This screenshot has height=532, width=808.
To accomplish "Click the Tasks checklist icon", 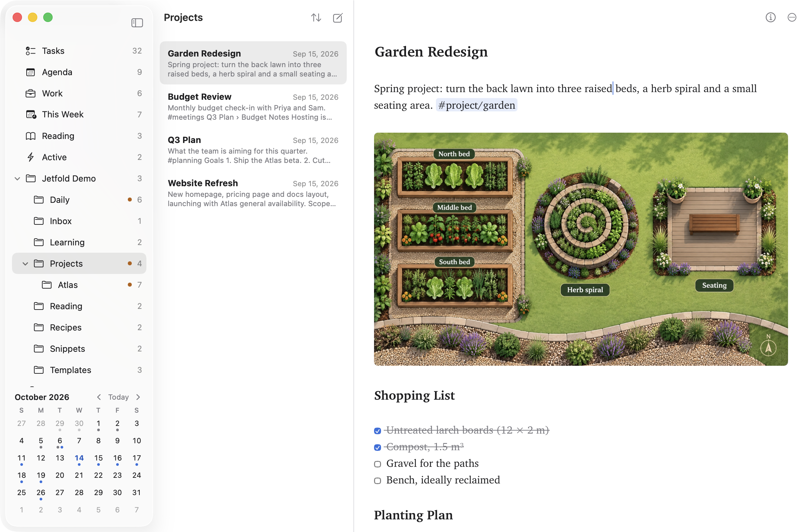I will (x=31, y=51).
